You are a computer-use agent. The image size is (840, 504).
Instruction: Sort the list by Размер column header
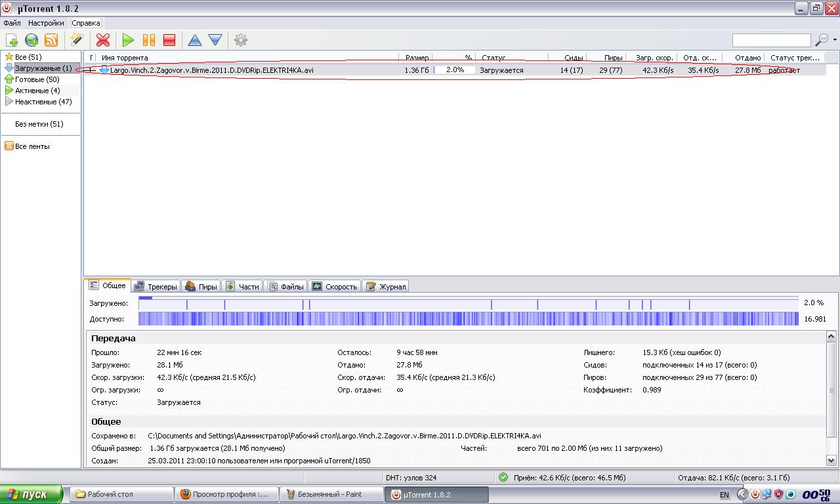point(417,58)
